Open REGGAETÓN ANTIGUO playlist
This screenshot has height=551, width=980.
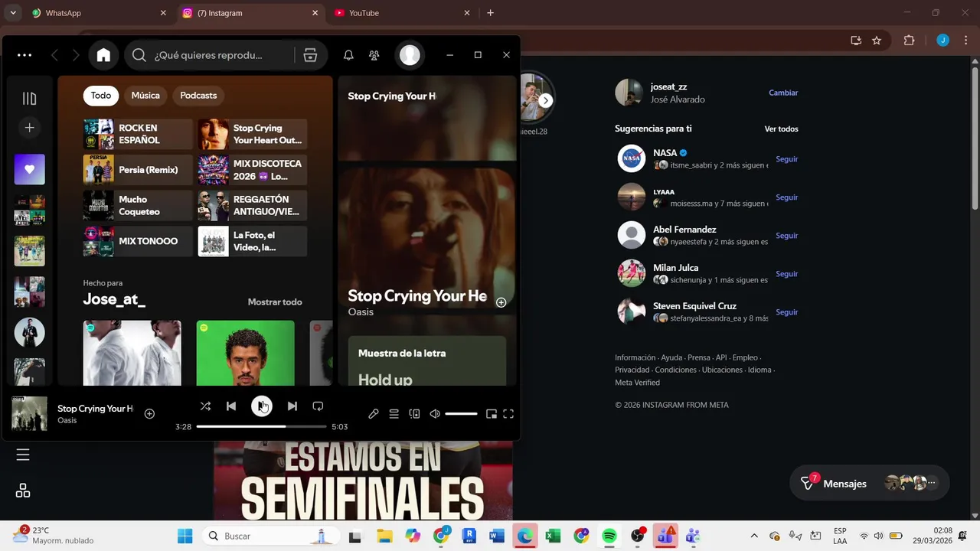[253, 206]
